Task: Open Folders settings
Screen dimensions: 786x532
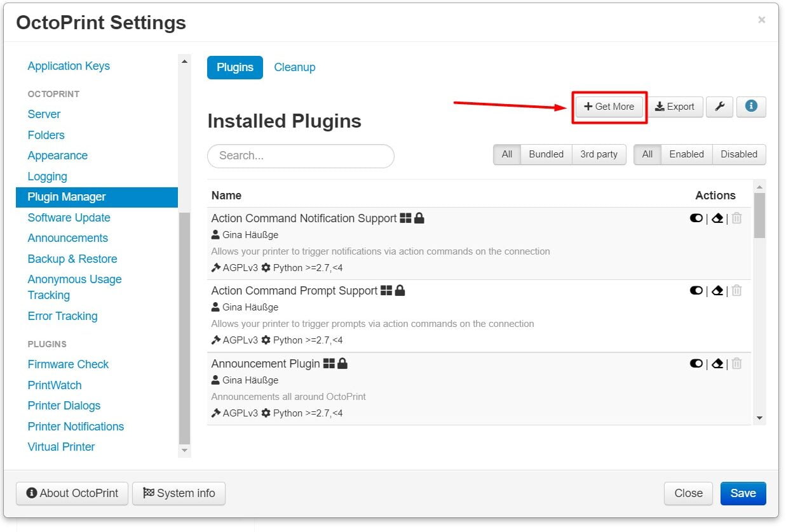Action: point(46,135)
